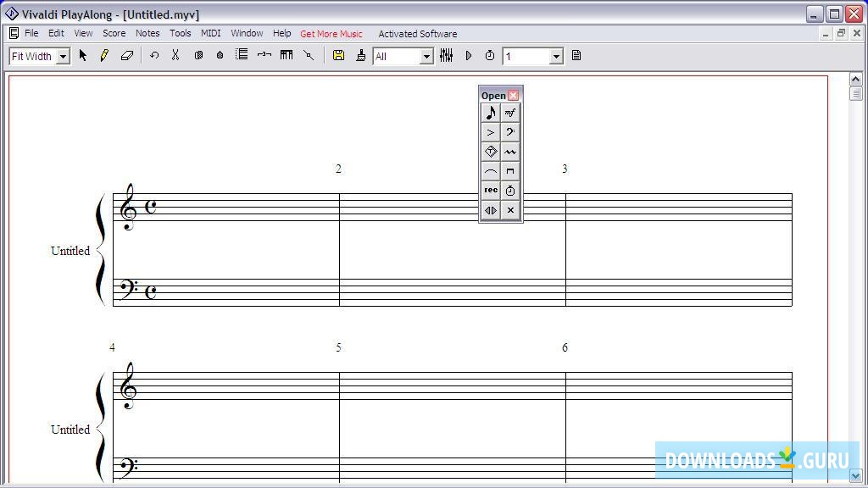Toggle the accent marking tool
The image size is (868, 488).
click(490, 131)
